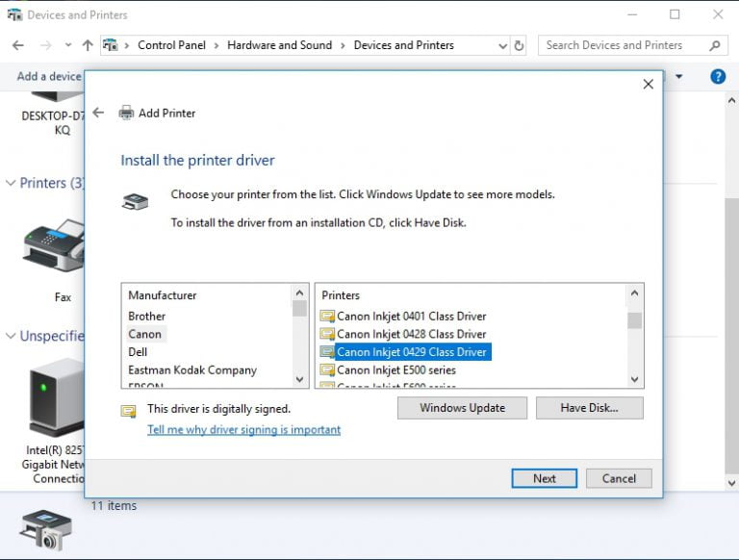The image size is (739, 560).
Task: Open the address bar history dropdown
Action: pos(503,45)
